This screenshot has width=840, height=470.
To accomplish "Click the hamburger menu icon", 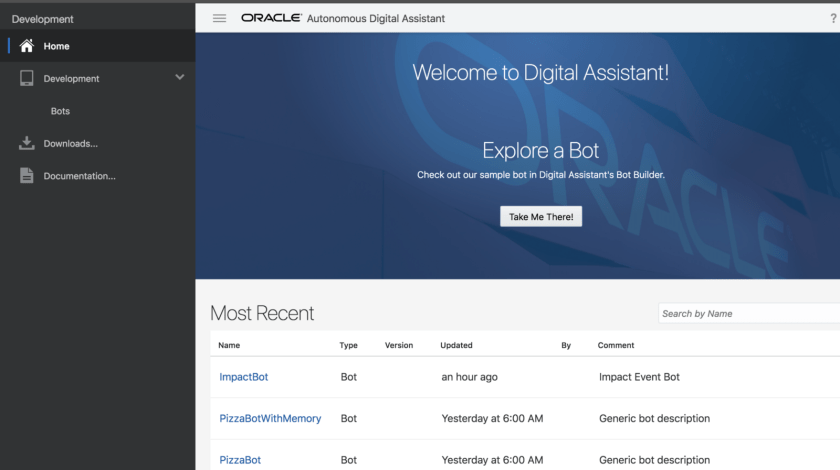I will (x=219, y=18).
